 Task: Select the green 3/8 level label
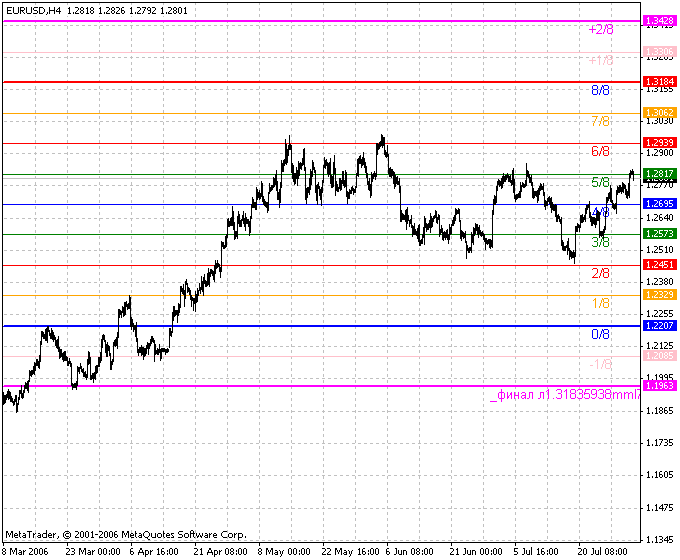(x=600, y=243)
